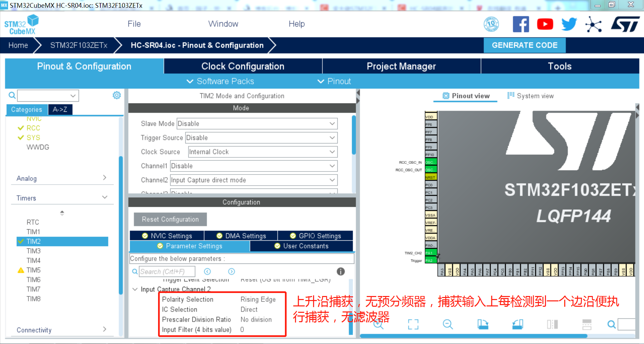Flip the chip horizontally
The width and height of the screenshot is (644, 344).
pos(552,325)
